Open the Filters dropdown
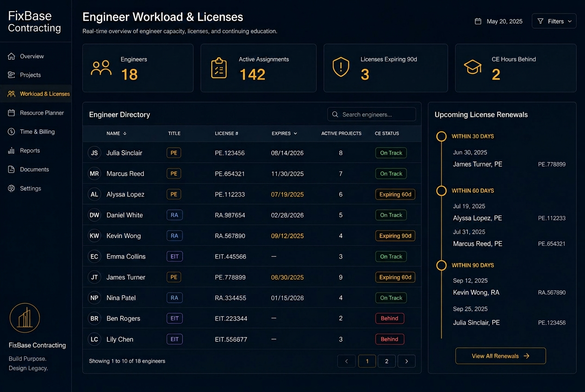The width and height of the screenshot is (585, 392). click(554, 21)
